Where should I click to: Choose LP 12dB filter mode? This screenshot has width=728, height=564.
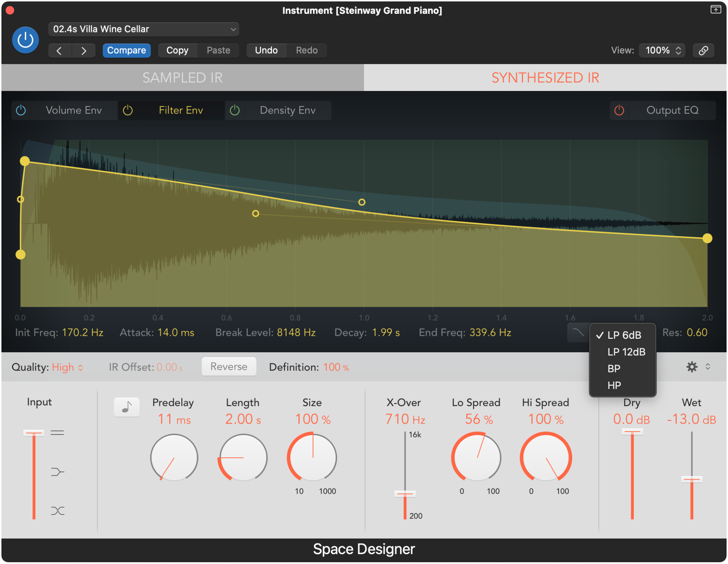(623, 352)
